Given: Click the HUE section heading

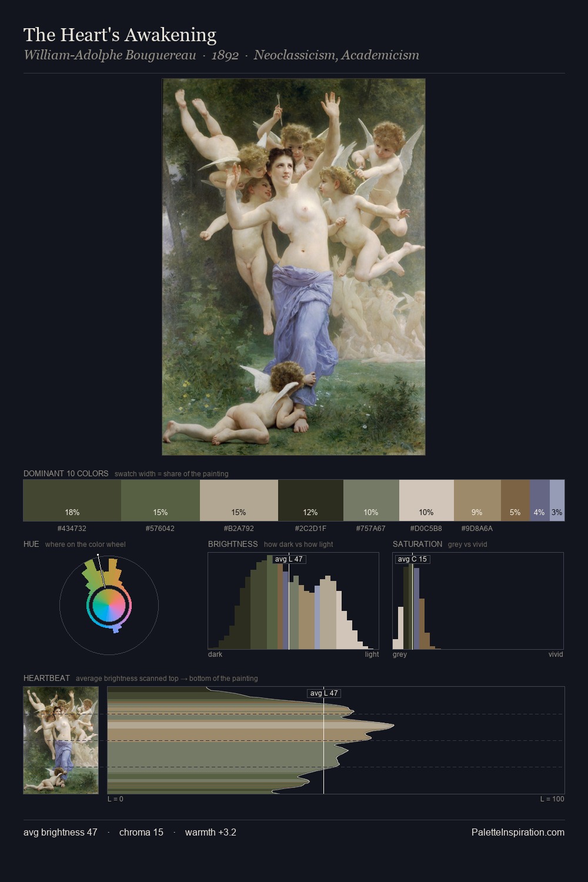Looking at the screenshot, I should coord(31,544).
